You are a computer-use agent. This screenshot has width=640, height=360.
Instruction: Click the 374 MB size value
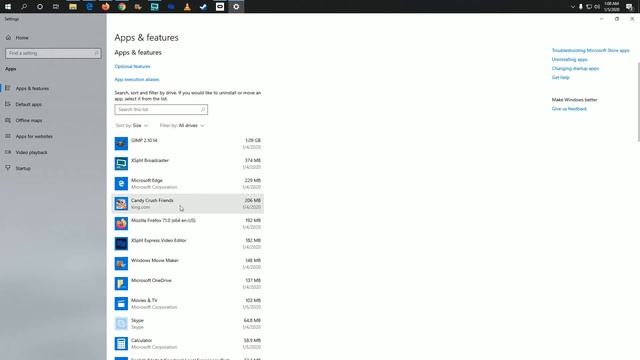(x=253, y=160)
